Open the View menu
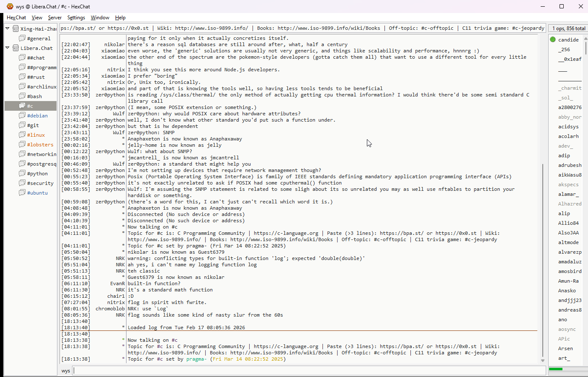Screen dimensions: 588x377 [x=37, y=18]
